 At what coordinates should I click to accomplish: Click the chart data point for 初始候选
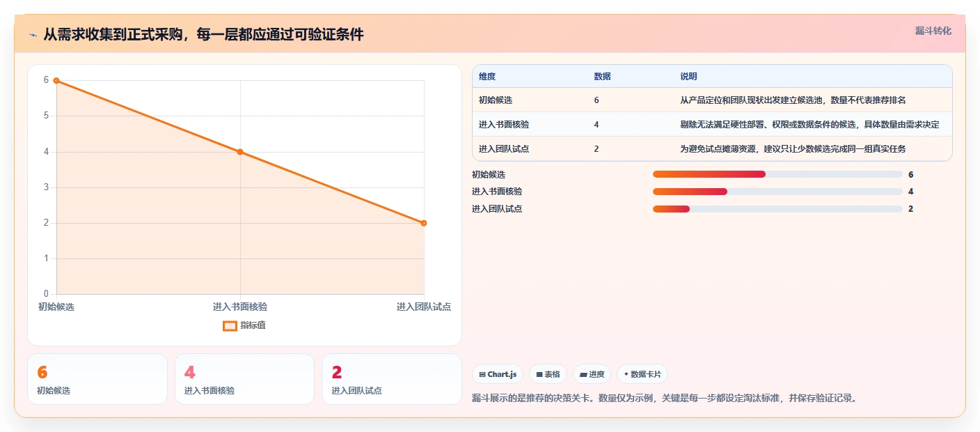pos(56,81)
